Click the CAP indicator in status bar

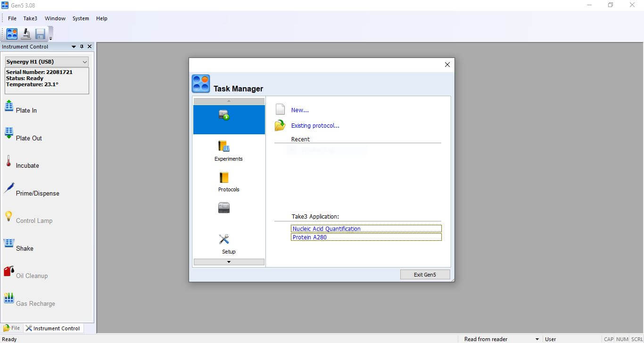(x=609, y=339)
